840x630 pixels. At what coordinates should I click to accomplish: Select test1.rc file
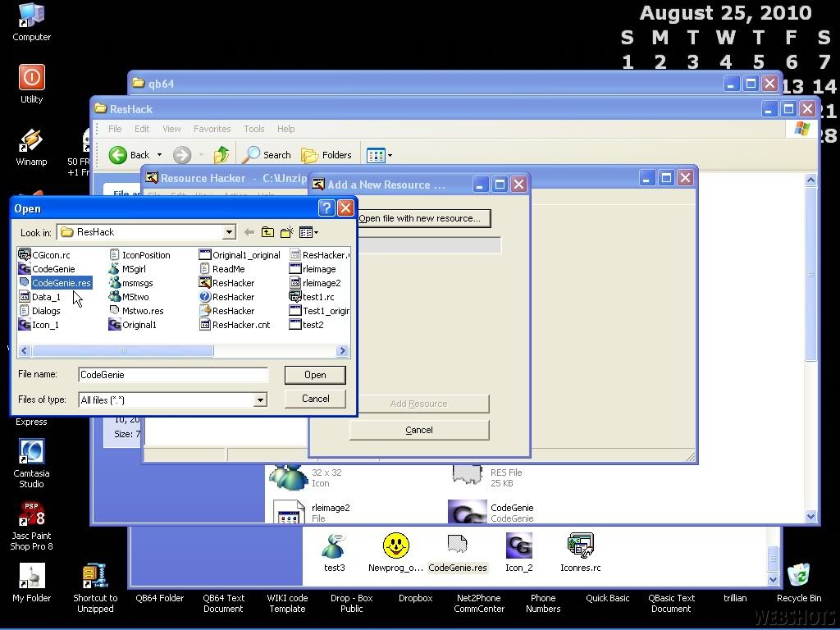pyautogui.click(x=312, y=297)
